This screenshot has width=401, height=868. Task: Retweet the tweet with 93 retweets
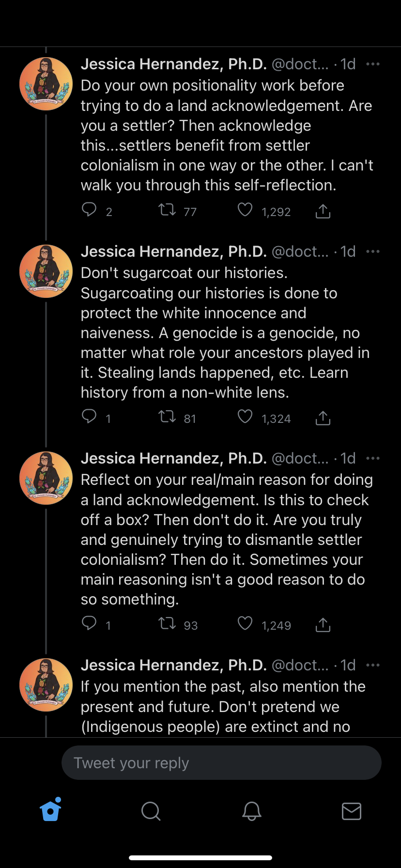[168, 623]
